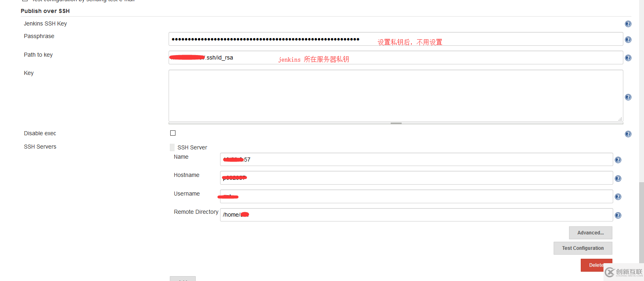The width and height of the screenshot is (644, 281).
Task: Open help icon for Path to key
Action: pyautogui.click(x=628, y=58)
